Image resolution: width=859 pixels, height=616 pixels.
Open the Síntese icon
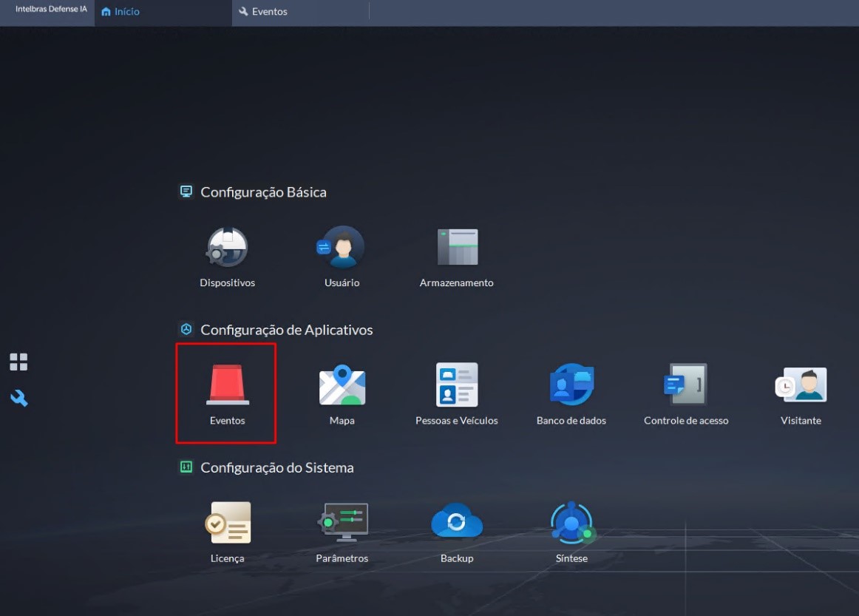coord(572,523)
